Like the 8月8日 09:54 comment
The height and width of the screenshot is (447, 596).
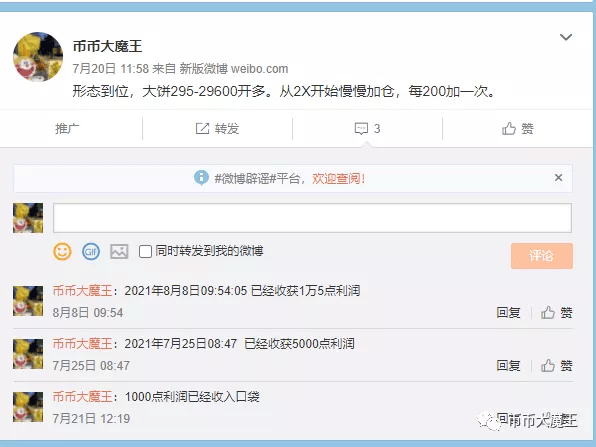[556, 313]
